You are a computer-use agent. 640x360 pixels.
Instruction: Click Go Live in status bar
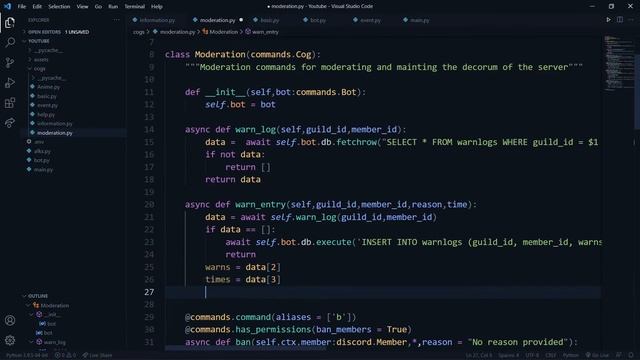pos(597,355)
